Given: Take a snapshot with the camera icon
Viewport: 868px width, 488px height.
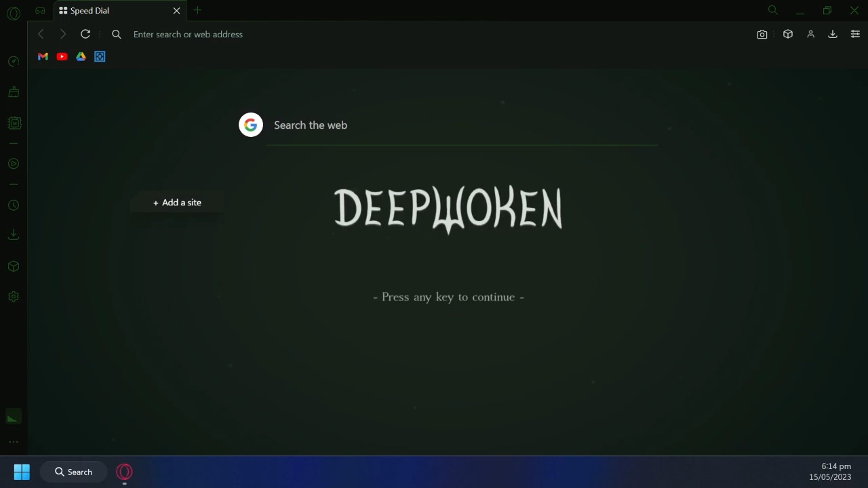Looking at the screenshot, I should click(762, 35).
